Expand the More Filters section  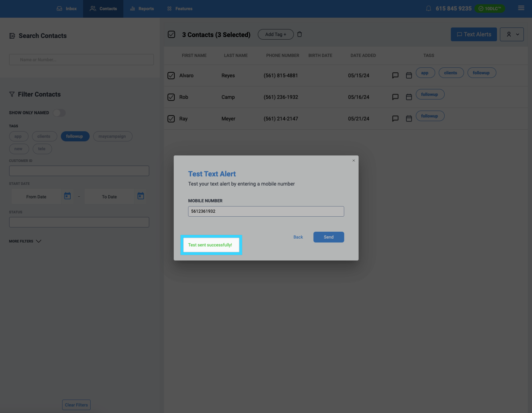click(25, 241)
